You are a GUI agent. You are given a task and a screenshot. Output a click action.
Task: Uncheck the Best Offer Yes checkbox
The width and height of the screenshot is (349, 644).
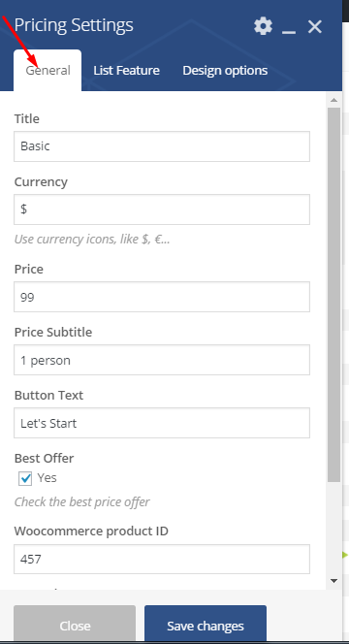point(25,478)
